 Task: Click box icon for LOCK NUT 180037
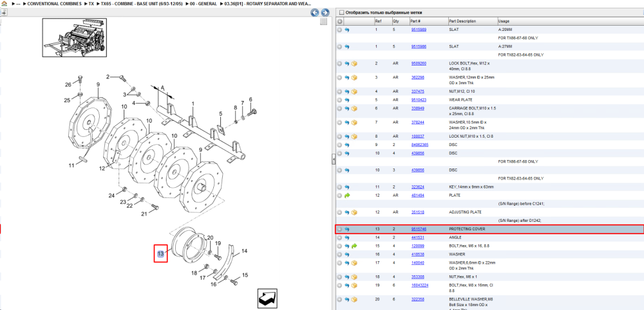pyautogui.click(x=354, y=136)
